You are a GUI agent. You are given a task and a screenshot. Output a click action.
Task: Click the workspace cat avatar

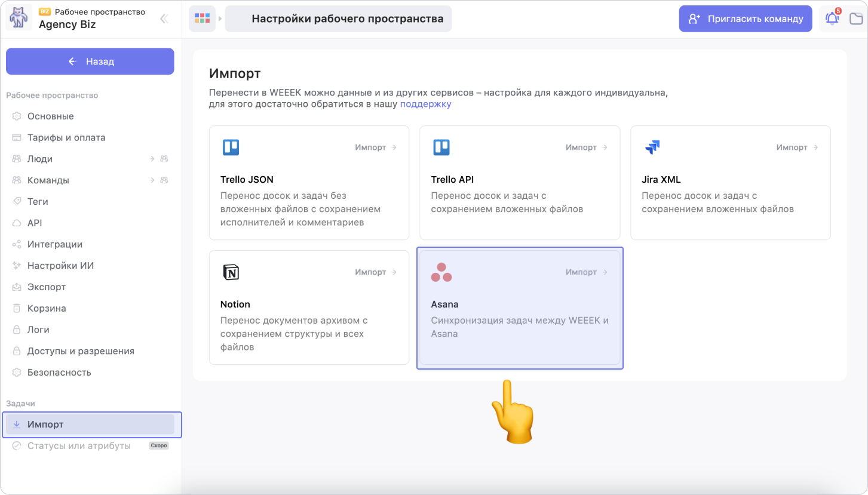[19, 19]
